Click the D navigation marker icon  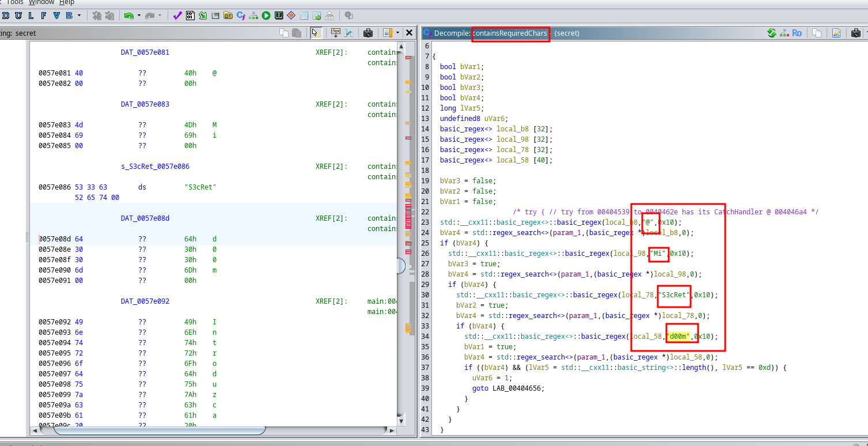tap(6, 16)
